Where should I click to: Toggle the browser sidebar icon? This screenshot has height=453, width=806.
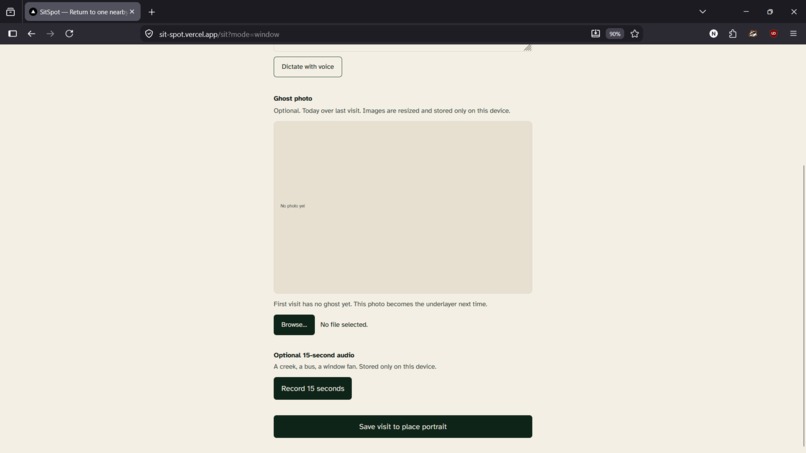click(12, 34)
